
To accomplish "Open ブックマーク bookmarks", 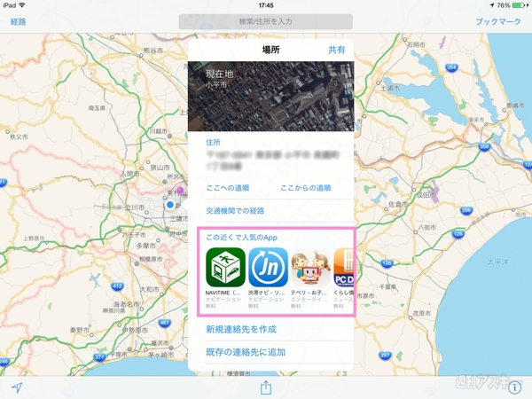I will 498,21.
